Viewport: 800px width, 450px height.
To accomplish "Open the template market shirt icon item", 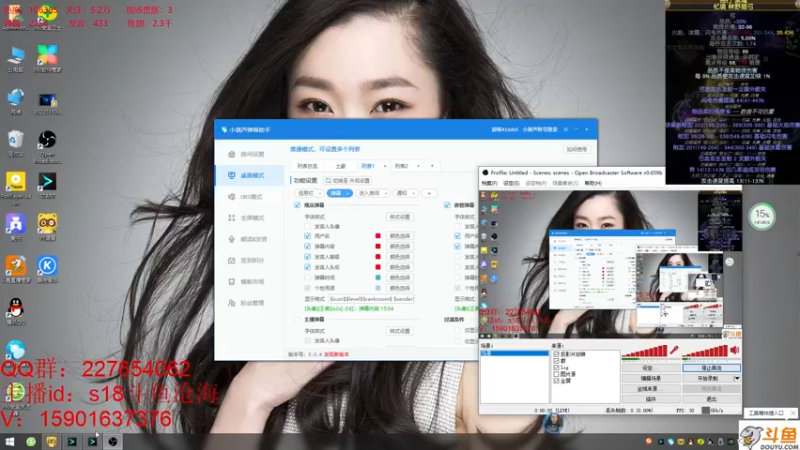I will [x=249, y=282].
